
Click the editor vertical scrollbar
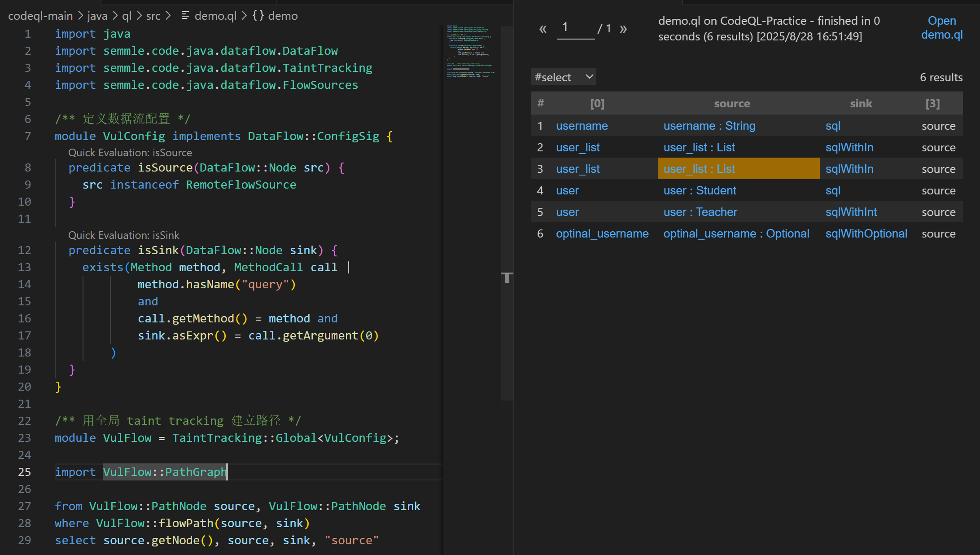(x=507, y=212)
